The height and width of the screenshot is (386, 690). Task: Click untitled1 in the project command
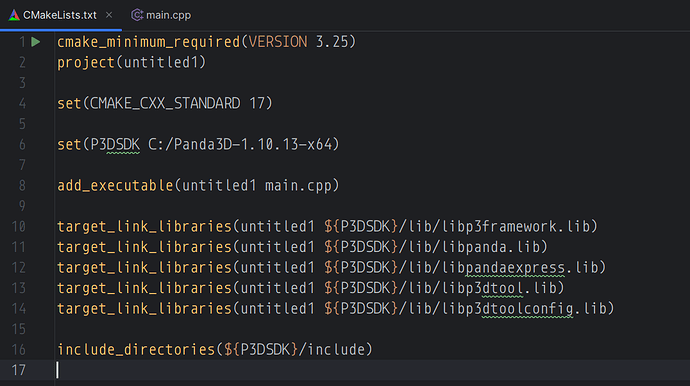(161, 62)
